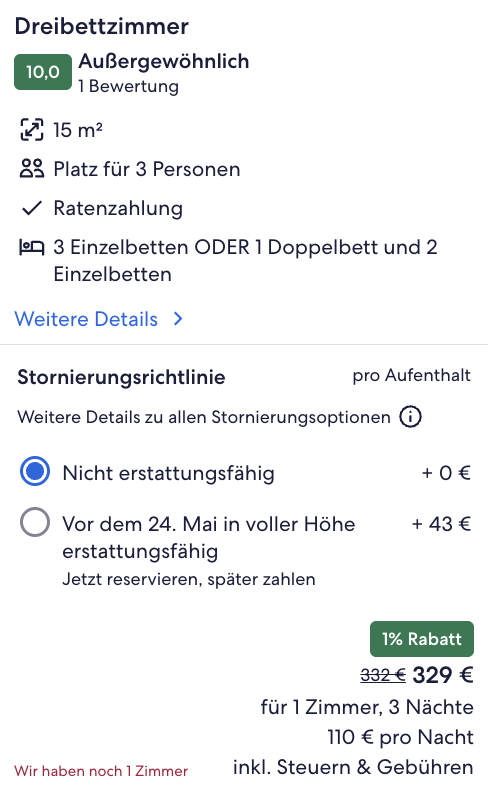Select the Nicht erstattungsfähig radio option
The image size is (488, 790).
click(x=35, y=471)
